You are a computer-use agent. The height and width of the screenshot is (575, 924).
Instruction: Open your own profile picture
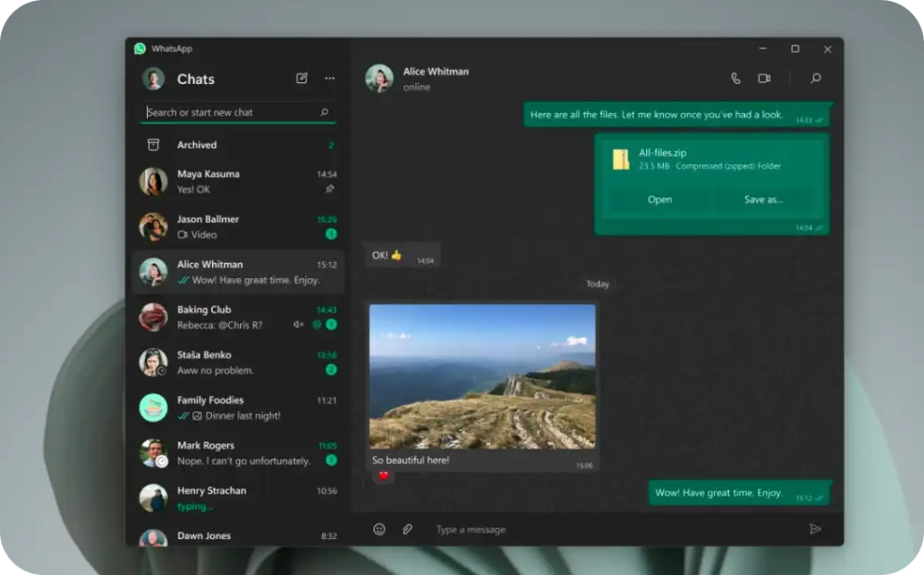tap(153, 79)
